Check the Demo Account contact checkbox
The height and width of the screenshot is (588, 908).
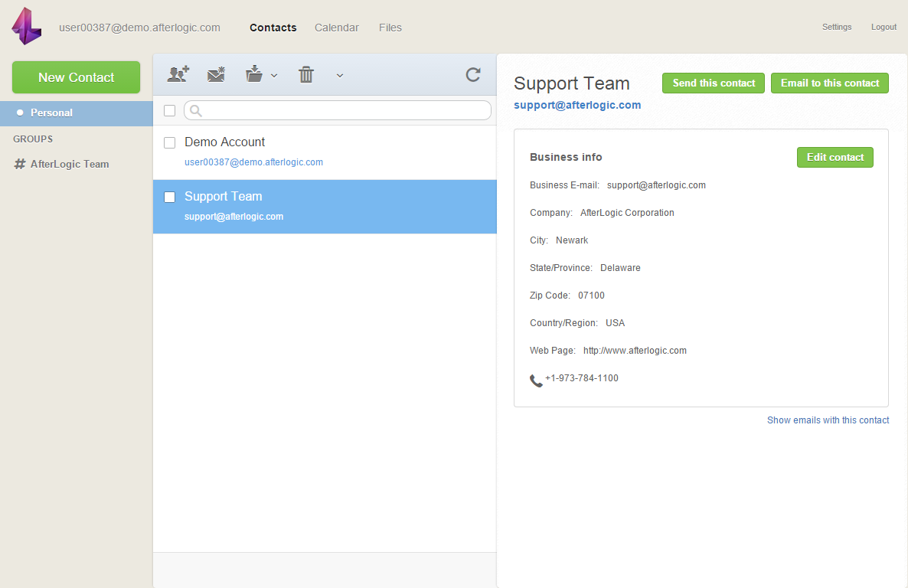(170, 142)
